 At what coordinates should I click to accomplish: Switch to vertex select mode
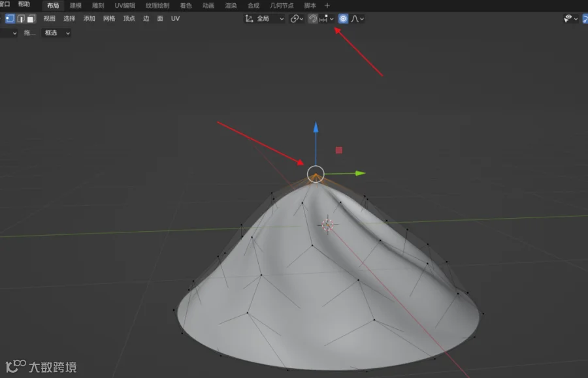[10, 19]
